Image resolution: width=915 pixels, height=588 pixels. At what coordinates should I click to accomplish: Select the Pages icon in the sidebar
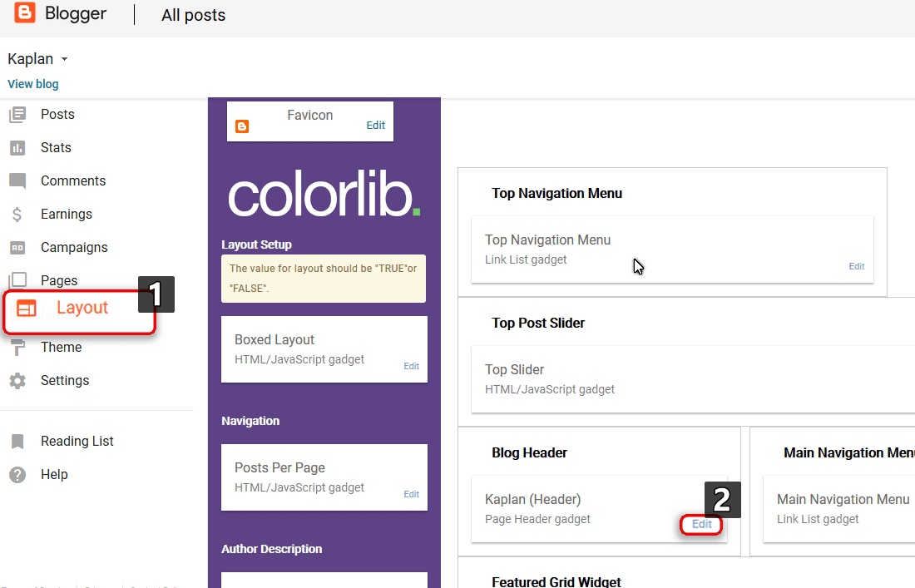tap(21, 280)
